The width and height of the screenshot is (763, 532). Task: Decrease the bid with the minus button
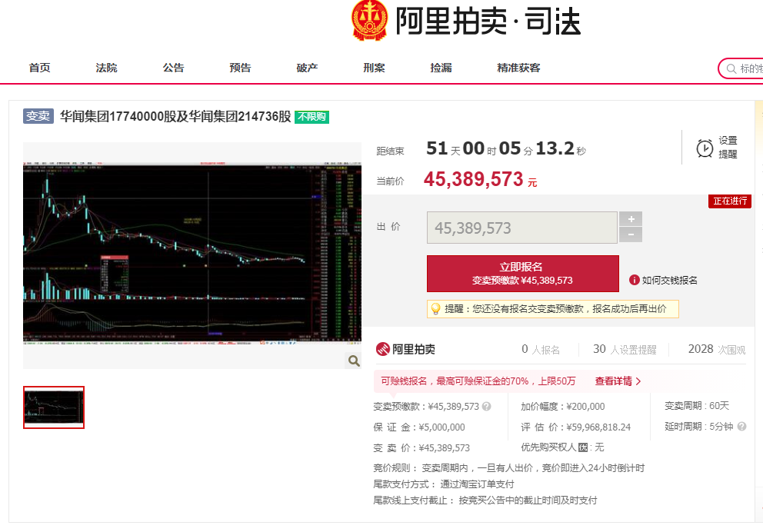click(631, 235)
